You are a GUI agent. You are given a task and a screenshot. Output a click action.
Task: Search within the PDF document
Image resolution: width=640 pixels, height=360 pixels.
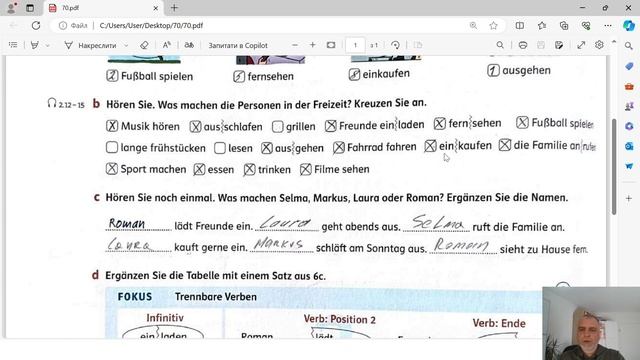click(x=500, y=45)
